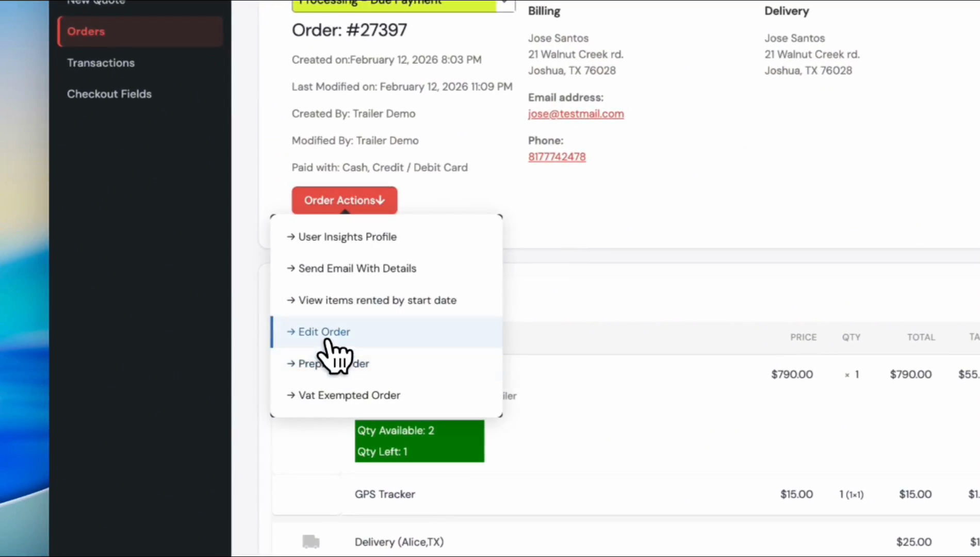Image resolution: width=980 pixels, height=557 pixels.
Task: Click the TOTAL column header
Action: [x=921, y=337]
